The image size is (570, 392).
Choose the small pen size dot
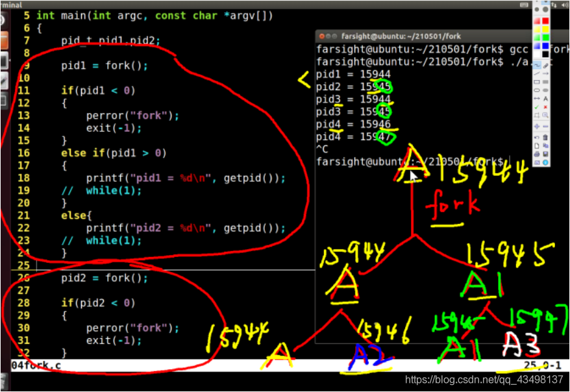click(537, 10)
